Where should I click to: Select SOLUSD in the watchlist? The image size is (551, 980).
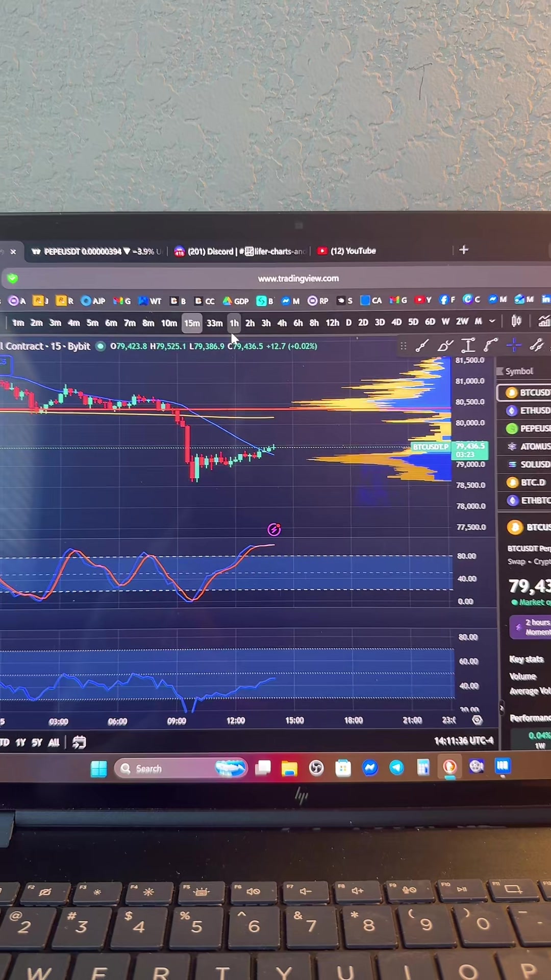[525, 464]
